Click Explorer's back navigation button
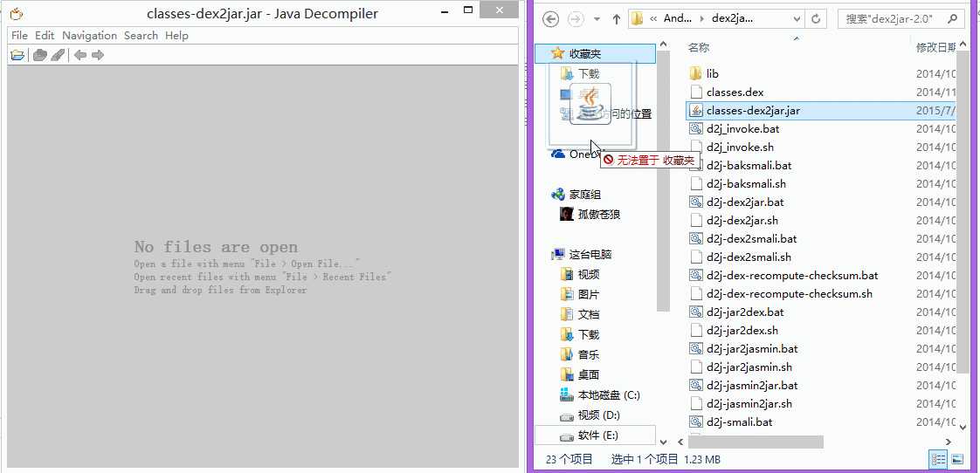The image size is (980, 473). coord(550,18)
